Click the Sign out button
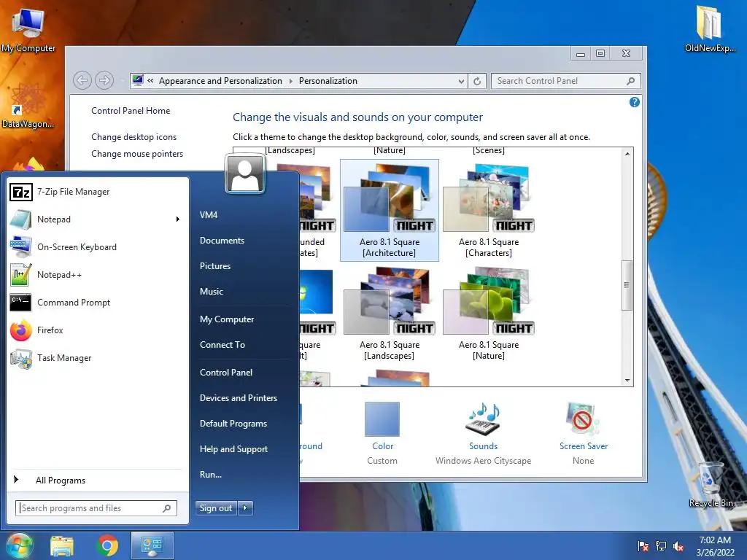Image resolution: width=747 pixels, height=560 pixels. [x=216, y=508]
